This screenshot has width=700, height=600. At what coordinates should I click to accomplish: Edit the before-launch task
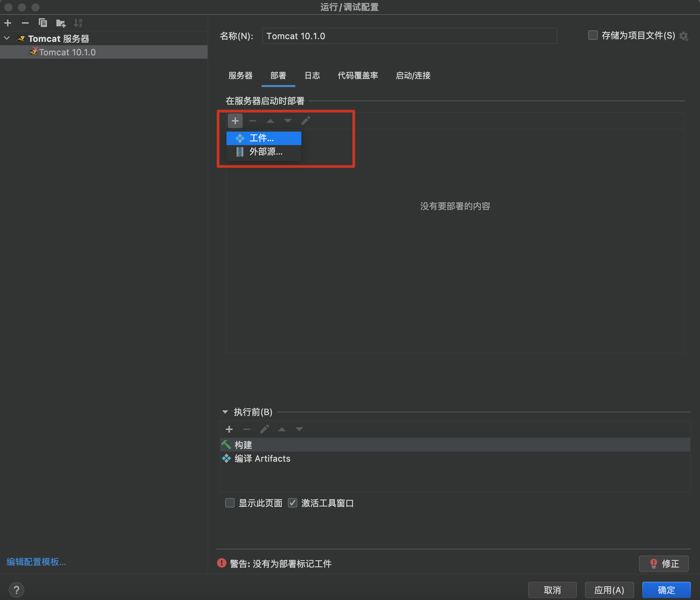click(x=265, y=429)
